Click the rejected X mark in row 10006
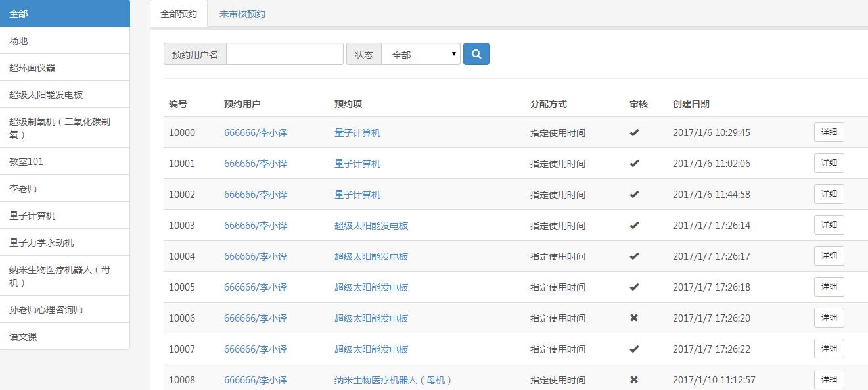Viewport: 868px width, 390px height. pos(634,318)
